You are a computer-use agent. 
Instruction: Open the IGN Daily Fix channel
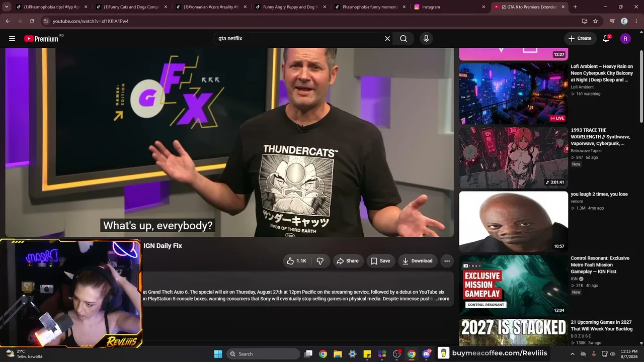(x=163, y=246)
